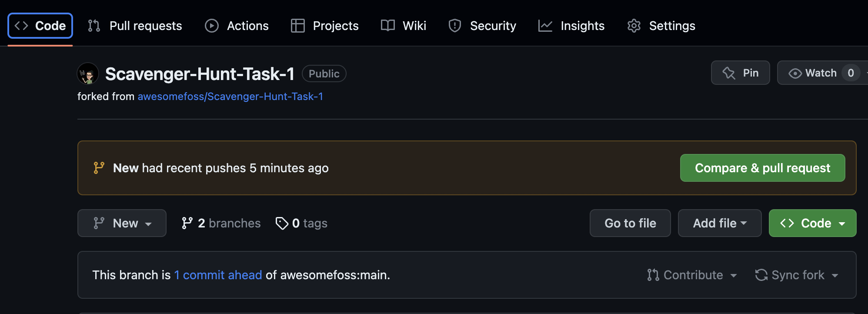
Task: Open the awesomefoss/Scavenger-Hunt-Task-1 fork link
Action: pyautogui.click(x=230, y=96)
